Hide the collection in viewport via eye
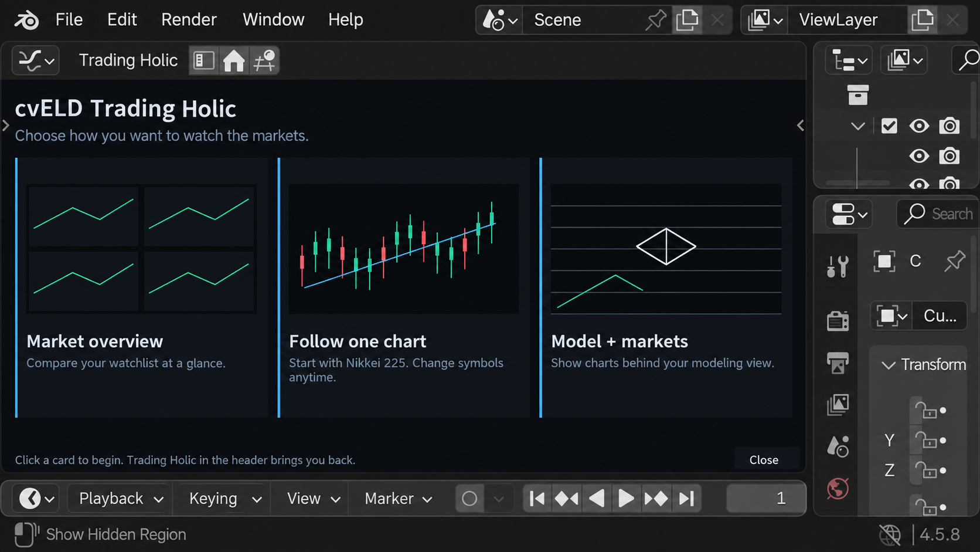The width and height of the screenshot is (980, 552). (919, 126)
